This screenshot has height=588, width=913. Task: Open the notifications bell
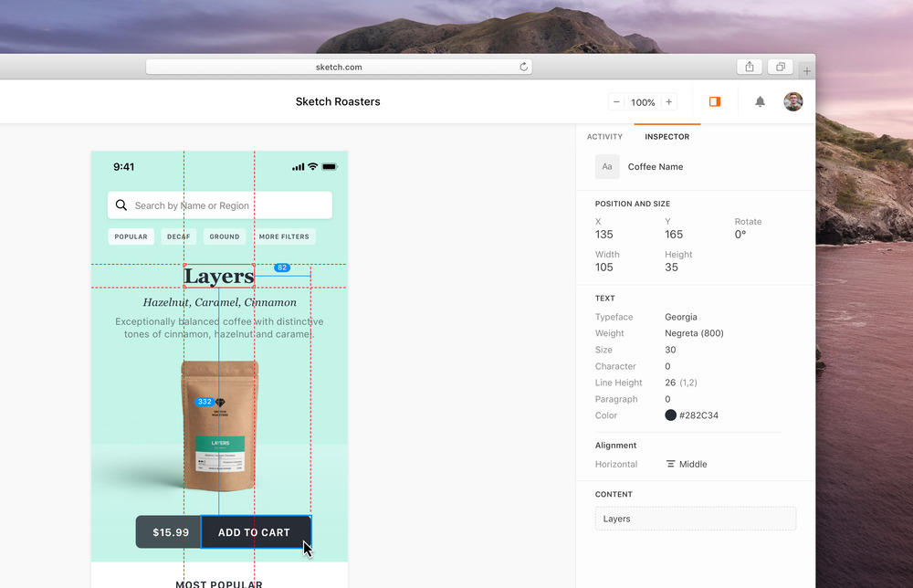point(760,102)
